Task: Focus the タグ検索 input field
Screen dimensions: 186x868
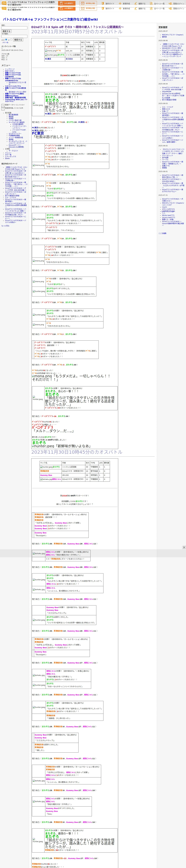Action: (14, 36)
